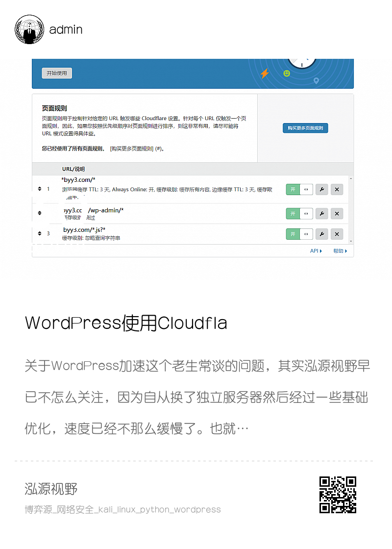Toggle the 开 switch for the wp-admin rule
Viewport: 392px width, 549px height.
click(299, 214)
